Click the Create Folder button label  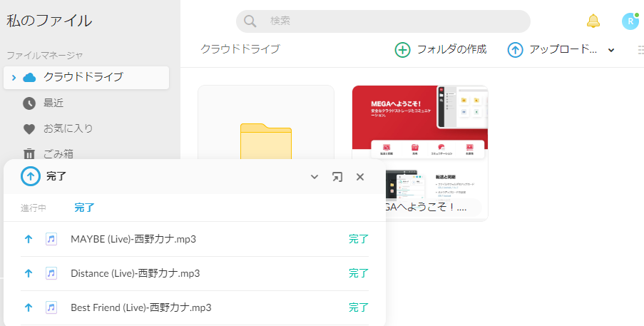tap(451, 50)
